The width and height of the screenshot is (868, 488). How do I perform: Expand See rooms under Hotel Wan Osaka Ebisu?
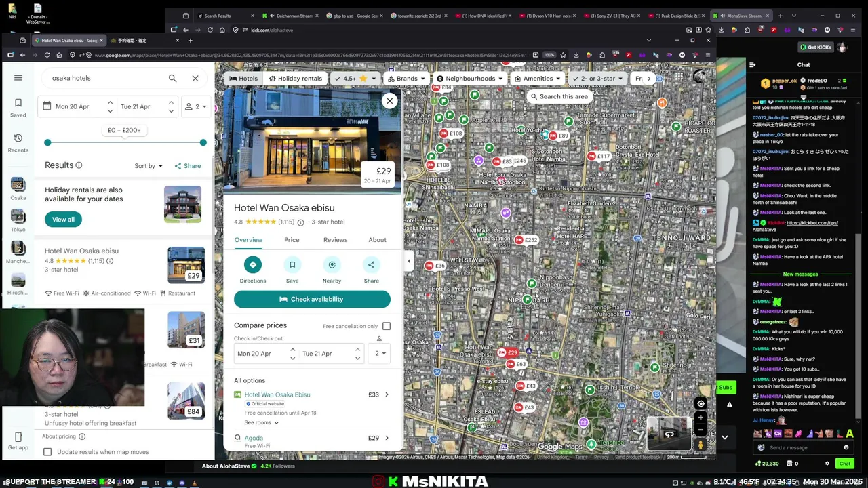click(261, 422)
